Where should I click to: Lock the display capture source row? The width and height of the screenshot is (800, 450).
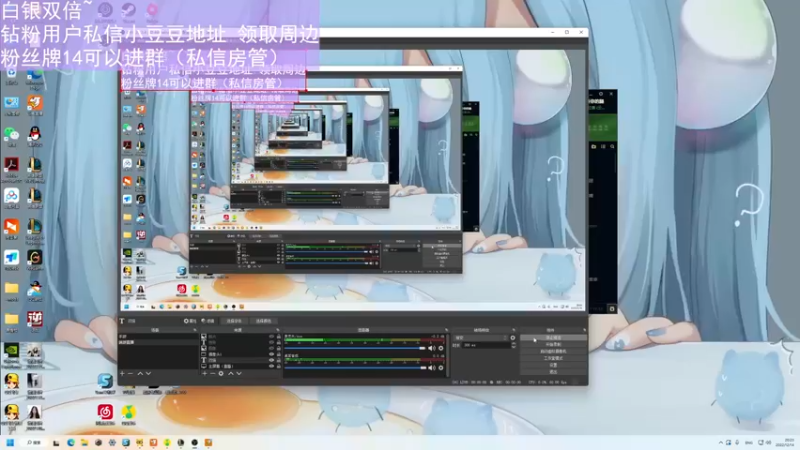(279, 366)
